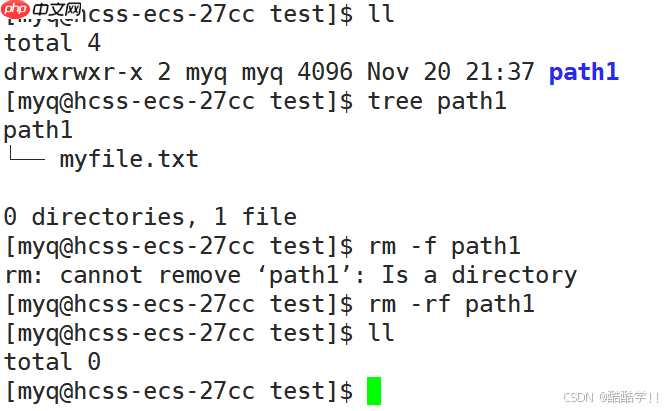Click the "total 4" output line

click(52, 43)
